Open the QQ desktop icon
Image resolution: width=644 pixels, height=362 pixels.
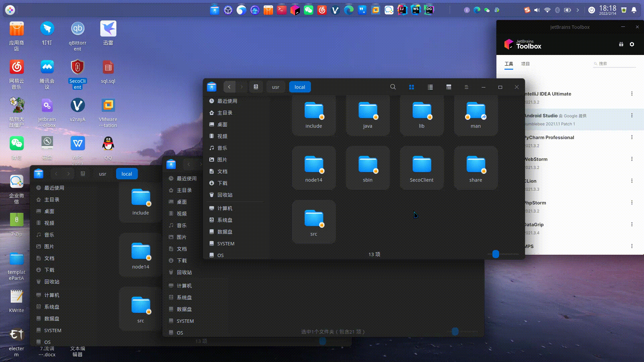[108, 142]
